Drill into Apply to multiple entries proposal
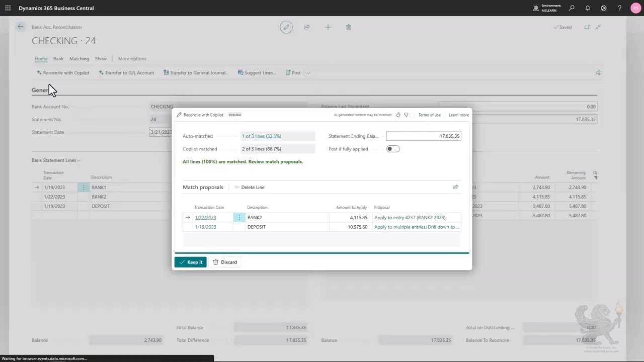 [x=417, y=227]
